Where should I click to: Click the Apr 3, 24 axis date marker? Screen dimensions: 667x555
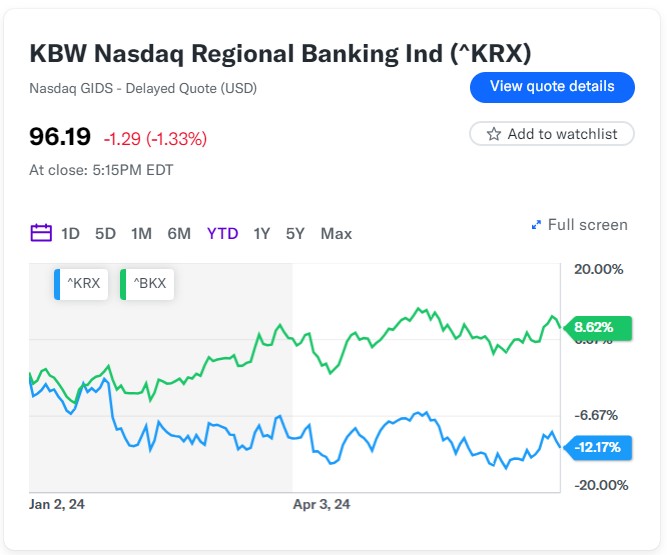(x=321, y=504)
